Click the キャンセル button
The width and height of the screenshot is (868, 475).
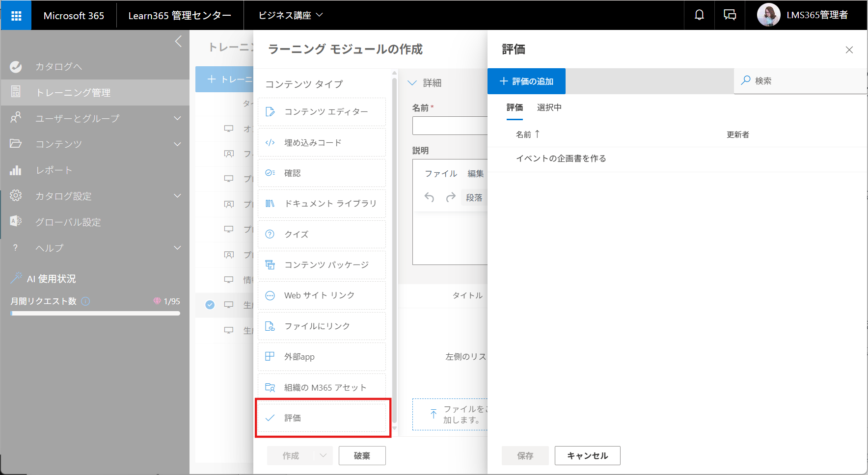tap(588, 456)
